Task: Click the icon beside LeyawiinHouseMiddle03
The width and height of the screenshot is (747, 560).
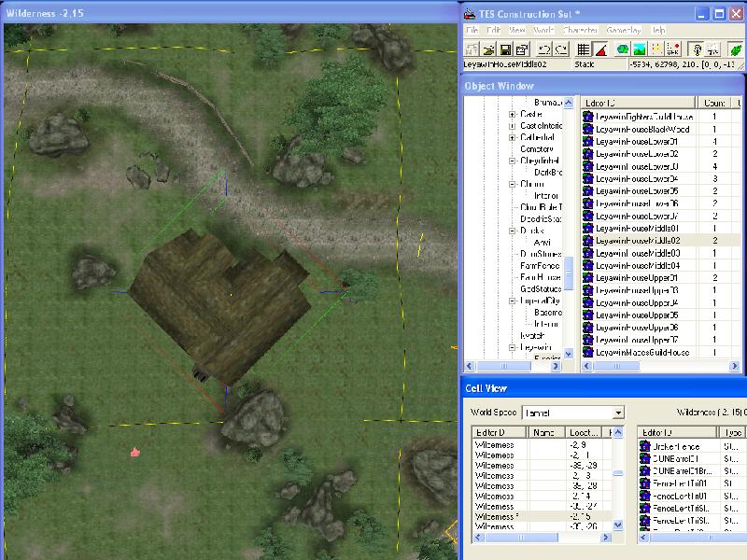Action: (x=588, y=253)
